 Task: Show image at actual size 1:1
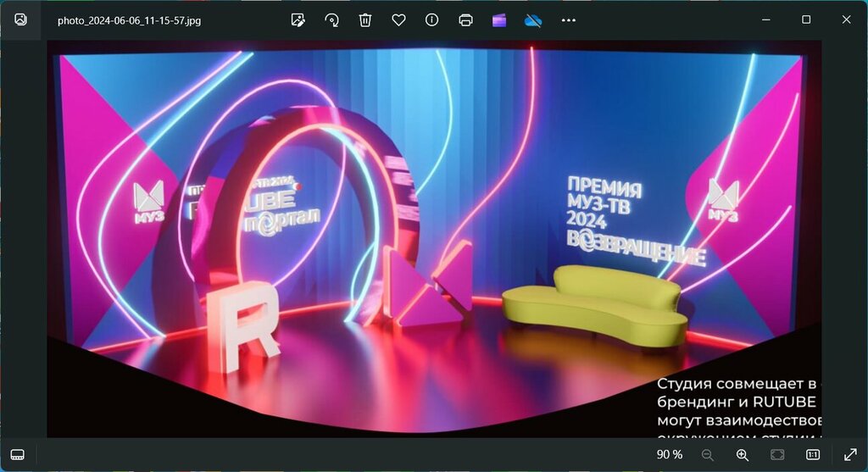[813, 455]
